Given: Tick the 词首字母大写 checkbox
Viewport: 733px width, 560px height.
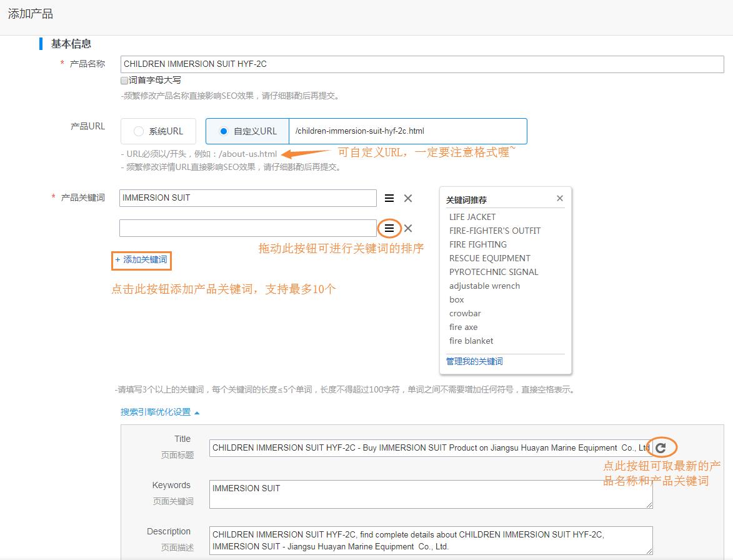Looking at the screenshot, I should pos(124,81).
